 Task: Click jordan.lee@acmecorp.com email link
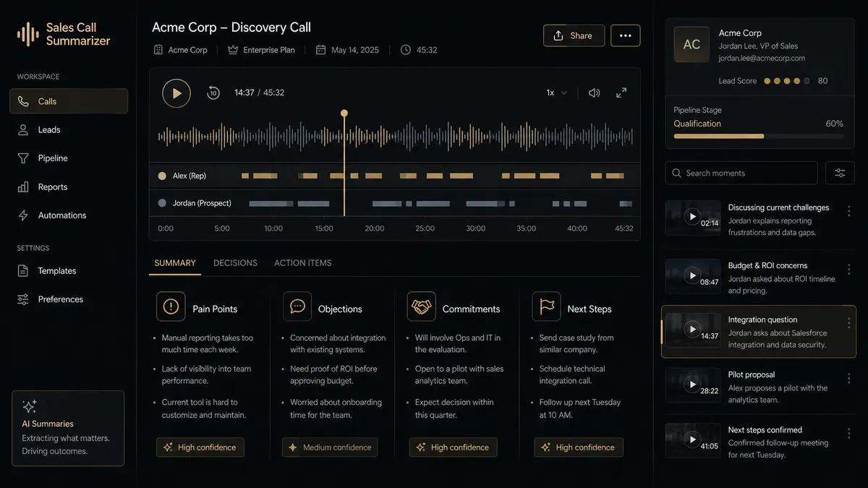(762, 59)
